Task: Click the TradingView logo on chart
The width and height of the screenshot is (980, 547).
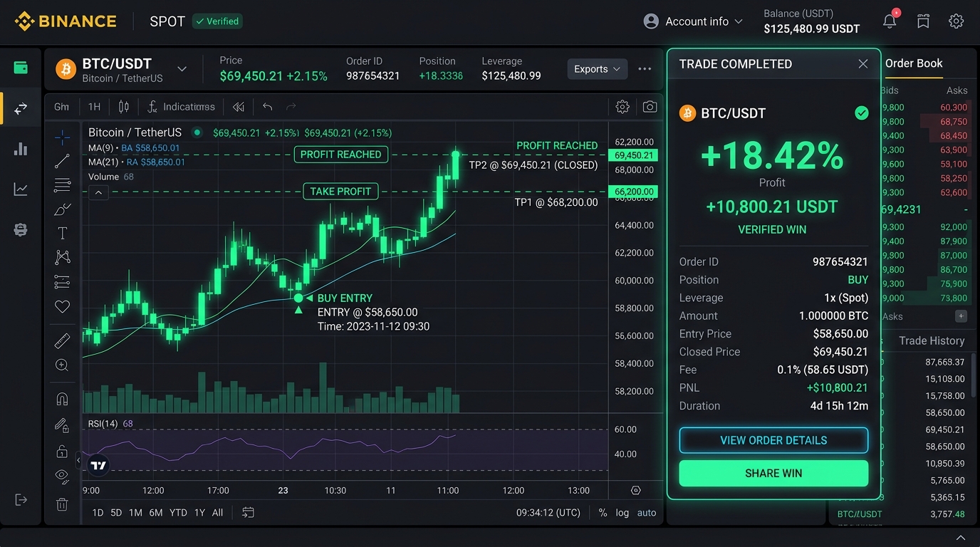Action: pos(98,466)
